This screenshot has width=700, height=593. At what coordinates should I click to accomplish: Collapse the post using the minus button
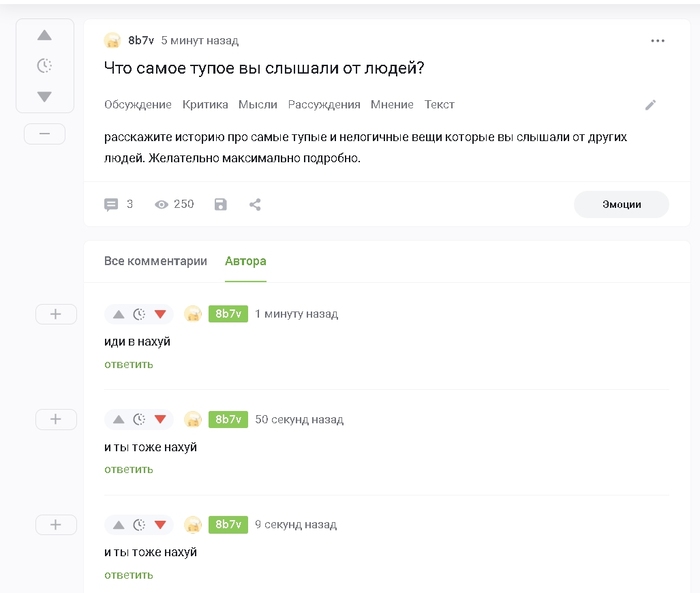point(45,134)
